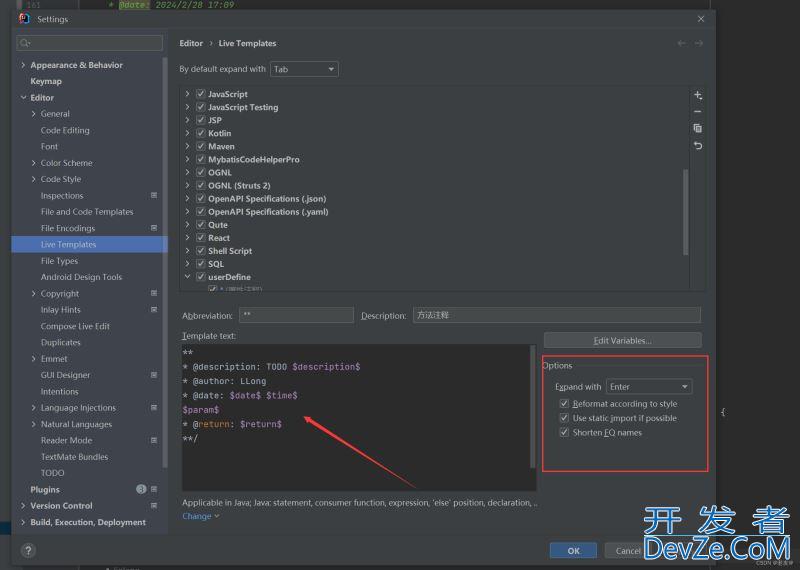The image size is (800, 570).
Task: Focus the settings search field
Action: pyautogui.click(x=90, y=43)
